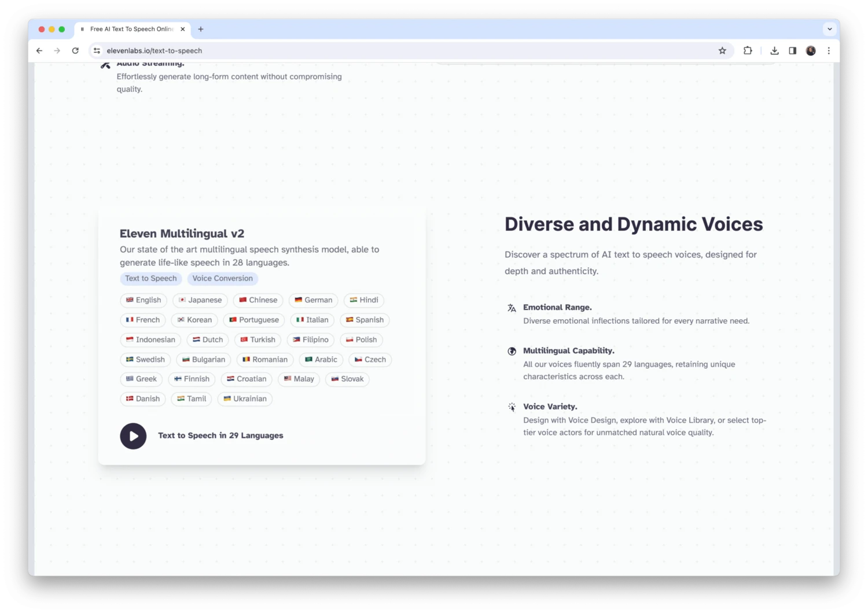The width and height of the screenshot is (868, 613).
Task: Toggle the browser side panel icon
Action: pyautogui.click(x=792, y=51)
